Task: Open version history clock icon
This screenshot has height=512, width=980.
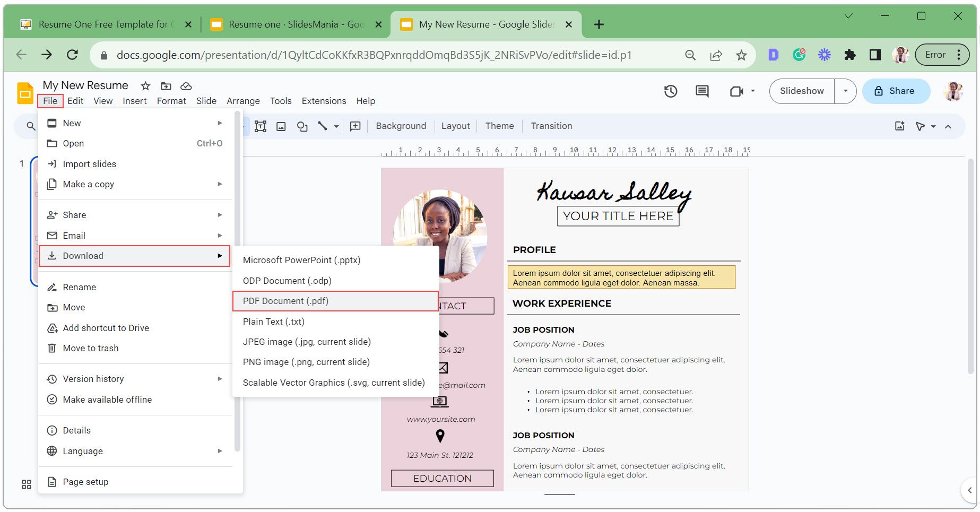Action: coord(671,91)
